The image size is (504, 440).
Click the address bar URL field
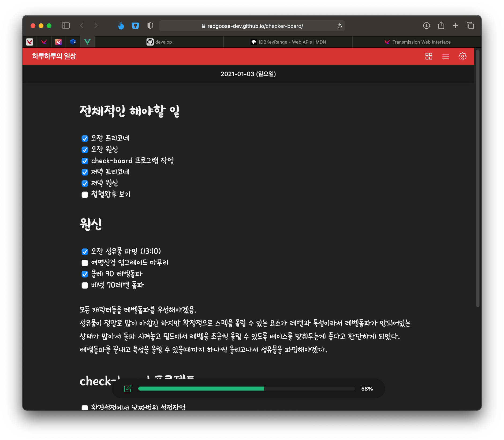(252, 26)
